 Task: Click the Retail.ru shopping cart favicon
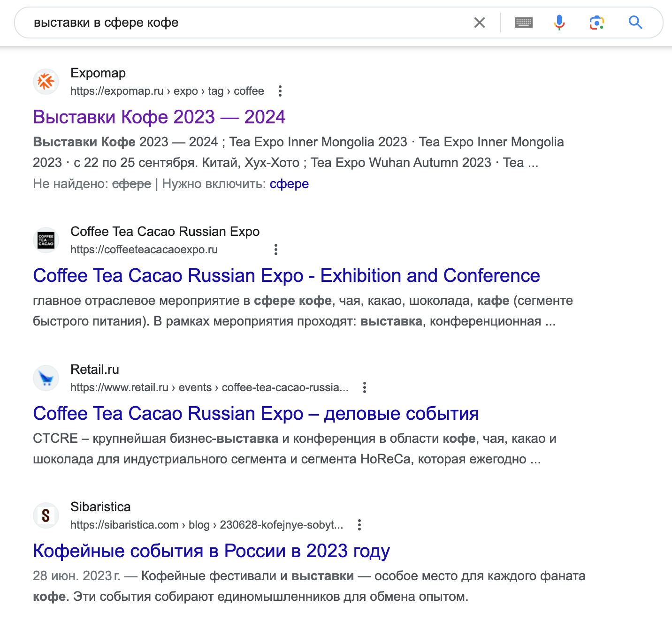point(46,378)
